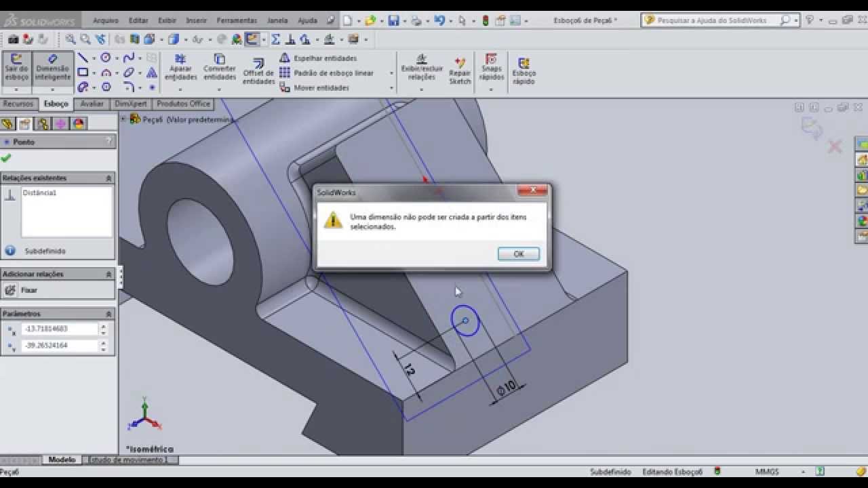
Task: Click the green checkmark to accept Ponto
Action: 6,159
